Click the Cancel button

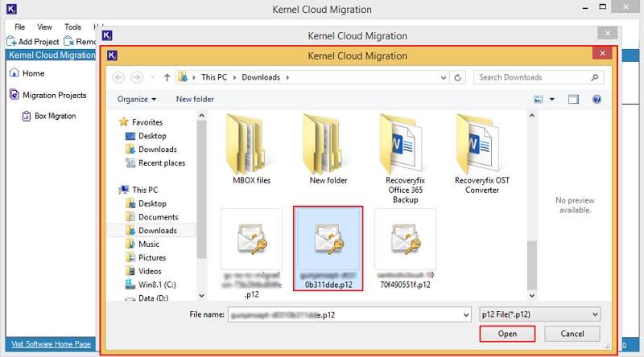click(572, 334)
